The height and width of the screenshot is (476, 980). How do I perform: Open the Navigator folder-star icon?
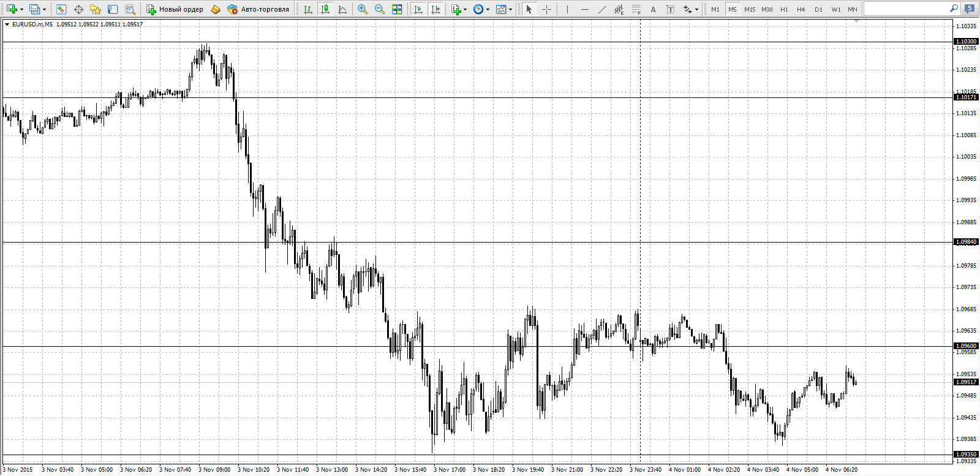pos(96,9)
